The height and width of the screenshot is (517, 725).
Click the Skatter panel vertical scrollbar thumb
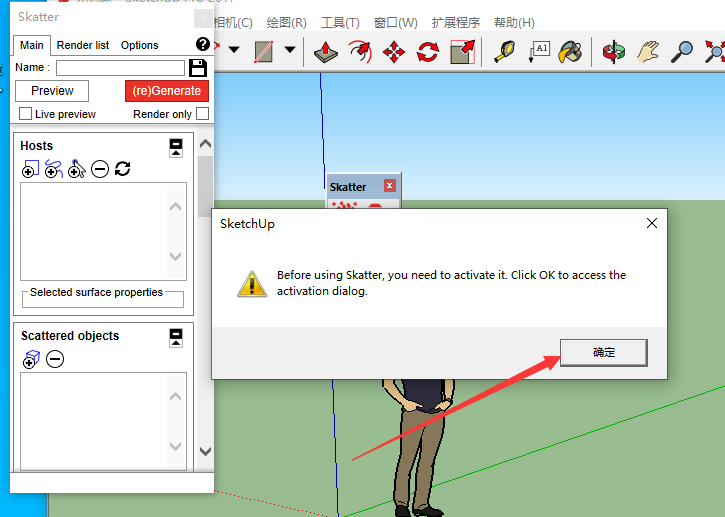point(205,186)
